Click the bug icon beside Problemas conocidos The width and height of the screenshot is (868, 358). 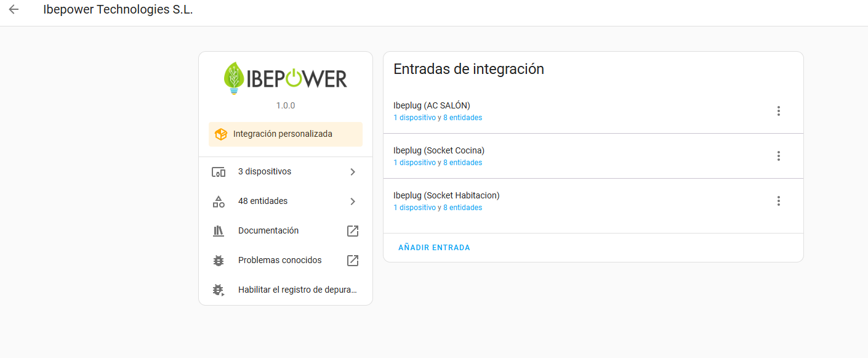(x=219, y=261)
